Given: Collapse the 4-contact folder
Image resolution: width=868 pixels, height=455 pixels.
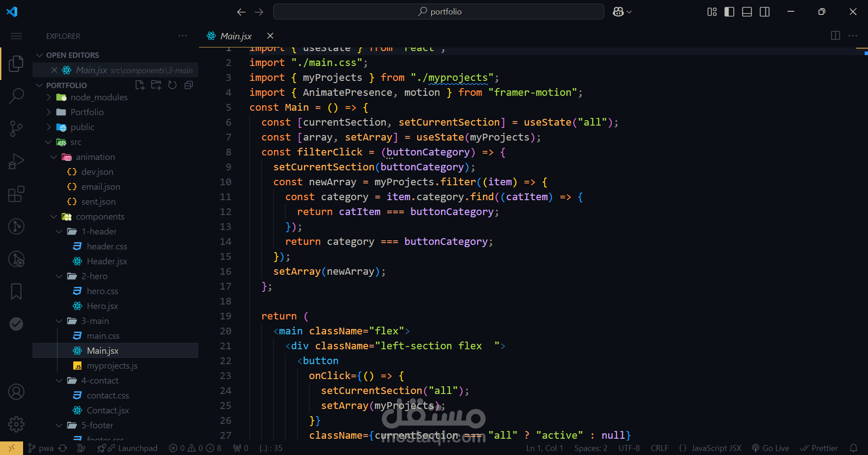Looking at the screenshot, I should click(x=59, y=380).
